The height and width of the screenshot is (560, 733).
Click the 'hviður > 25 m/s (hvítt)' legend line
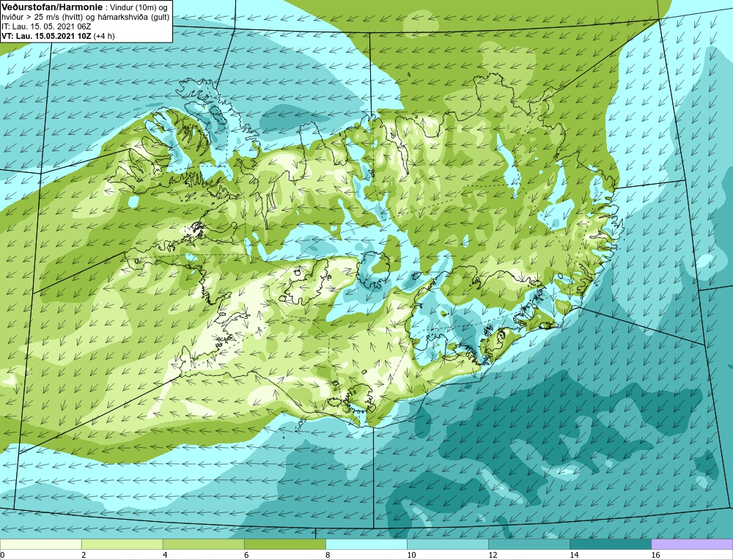coord(85,17)
